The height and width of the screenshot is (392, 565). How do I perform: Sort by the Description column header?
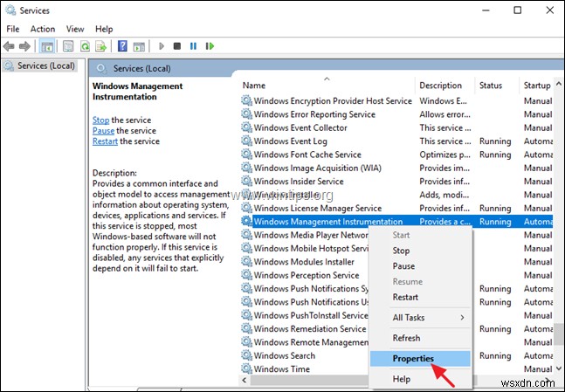[x=444, y=86]
